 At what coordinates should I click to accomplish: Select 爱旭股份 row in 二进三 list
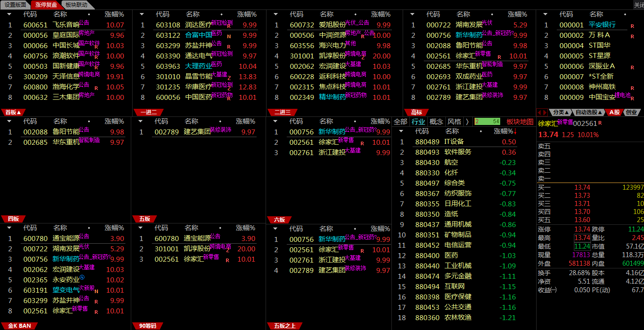click(333, 25)
